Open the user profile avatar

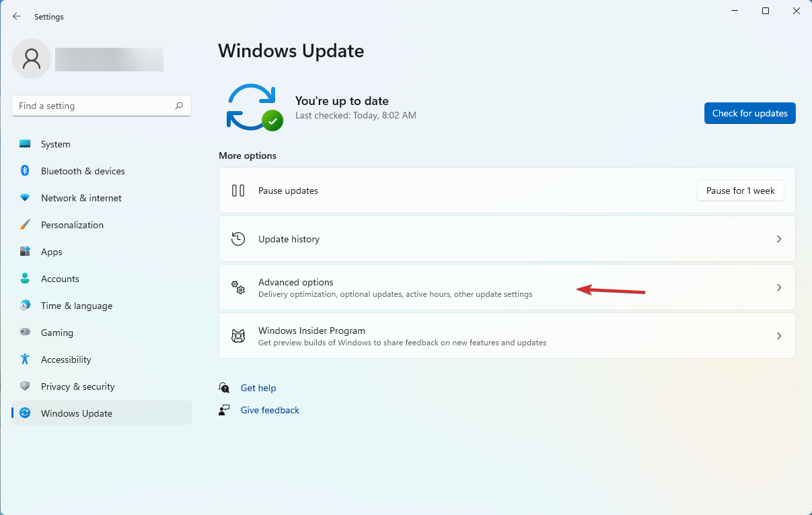click(x=31, y=59)
